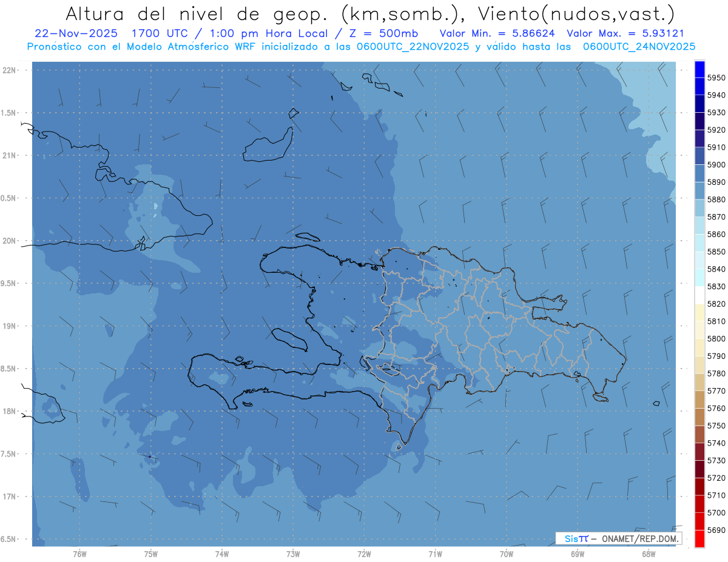
Task: Click the 18N latitude axis label
Action: [x=9, y=411]
